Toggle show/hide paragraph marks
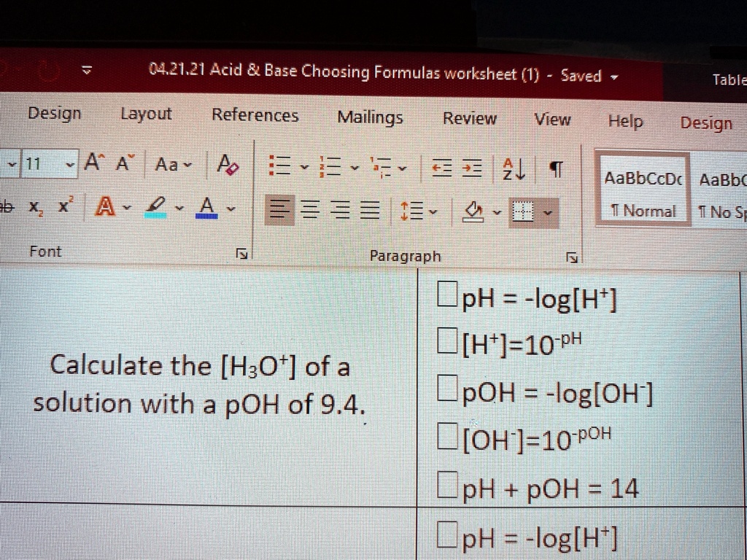Image resolution: width=747 pixels, height=560 pixels. click(556, 168)
